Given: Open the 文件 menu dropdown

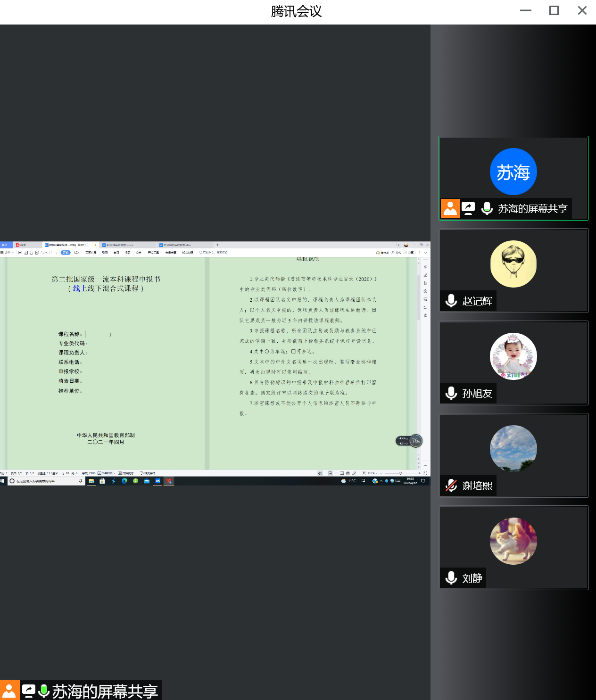Looking at the screenshot, I should 8,253.
